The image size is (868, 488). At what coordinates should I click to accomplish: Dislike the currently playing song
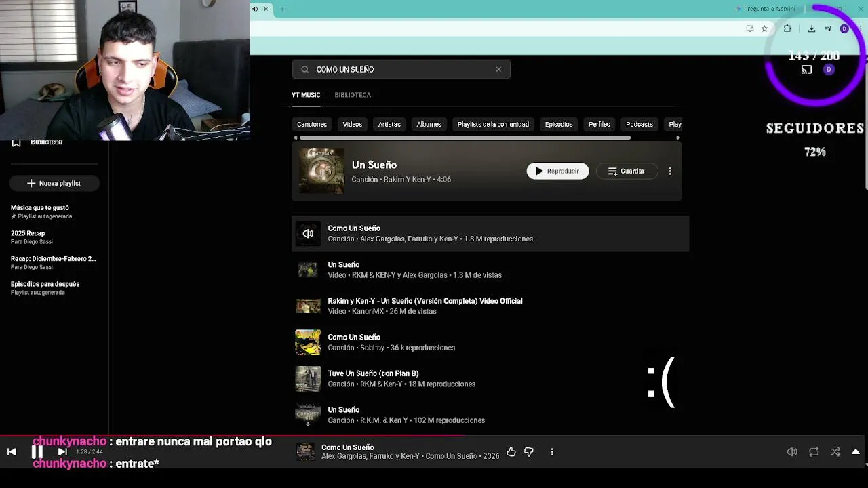(x=529, y=451)
